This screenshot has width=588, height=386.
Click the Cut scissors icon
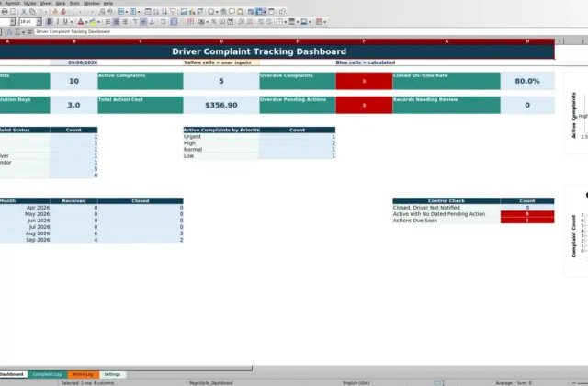[x=24, y=12]
